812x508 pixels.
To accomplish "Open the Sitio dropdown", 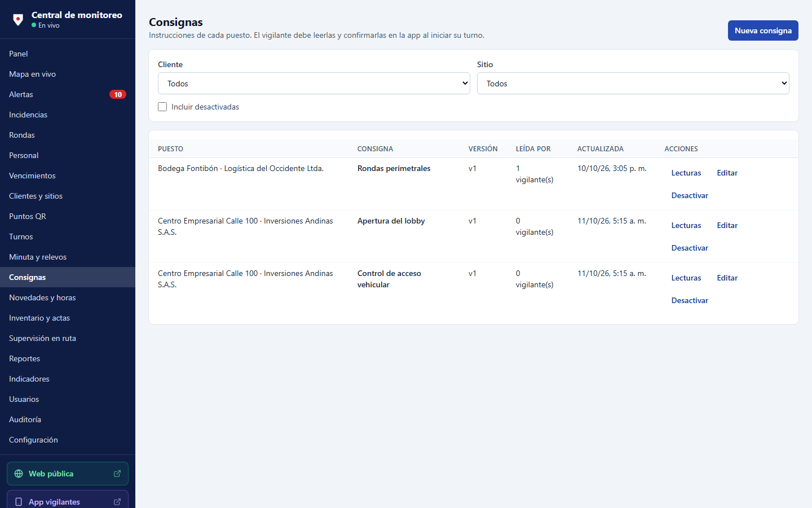I will (x=633, y=84).
